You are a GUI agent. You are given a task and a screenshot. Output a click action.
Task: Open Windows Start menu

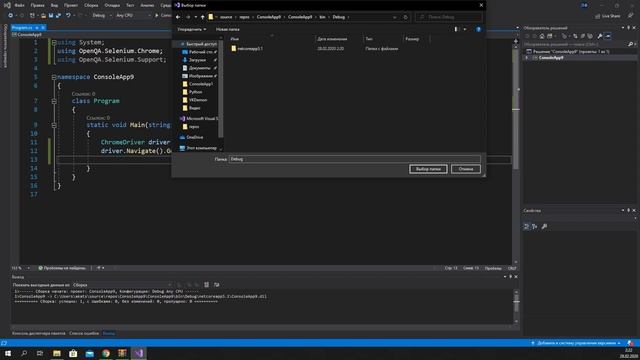tap(8, 353)
